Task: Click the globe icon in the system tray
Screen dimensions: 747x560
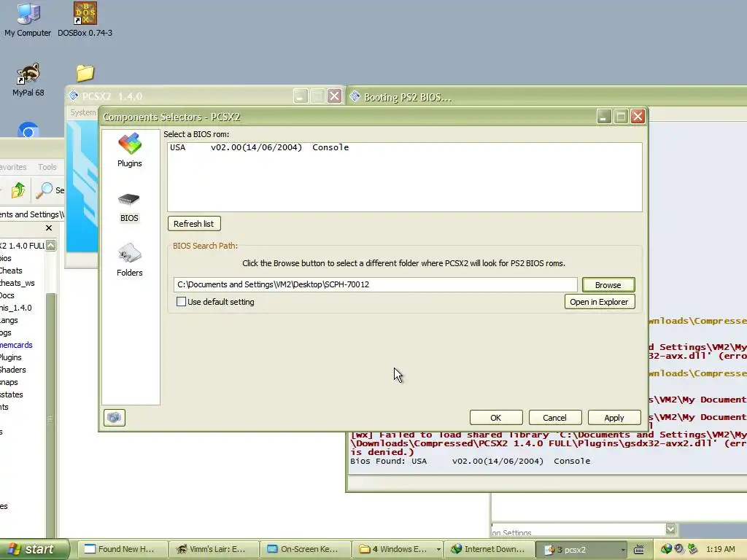Action: [666, 549]
